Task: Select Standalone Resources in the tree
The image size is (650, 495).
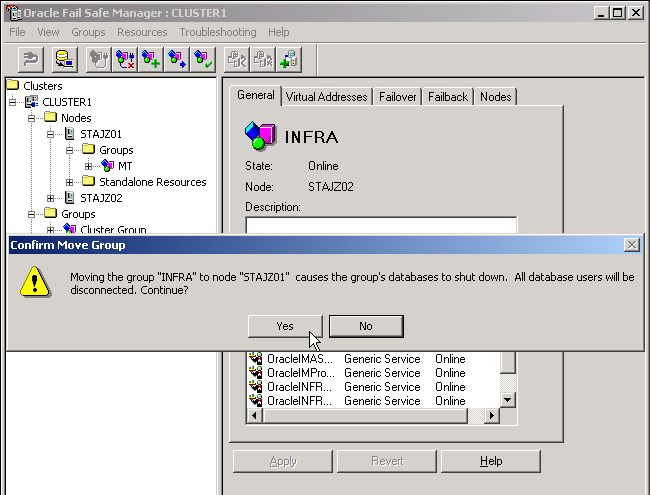Action: tap(153, 182)
